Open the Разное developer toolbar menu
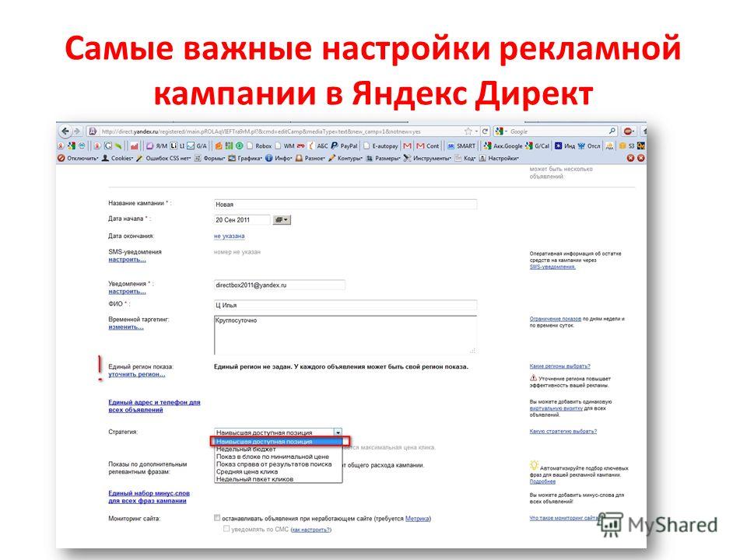Image resolution: width=747 pixels, height=560 pixels. point(310,158)
